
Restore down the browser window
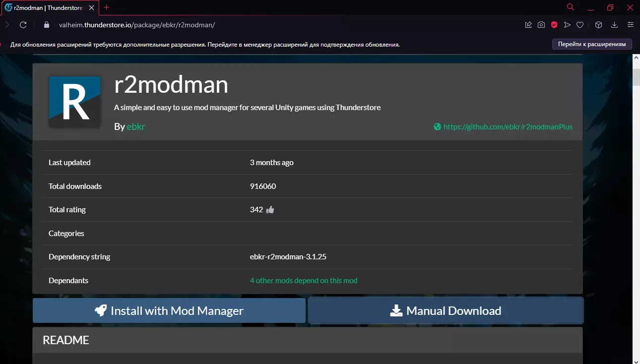(610, 7)
